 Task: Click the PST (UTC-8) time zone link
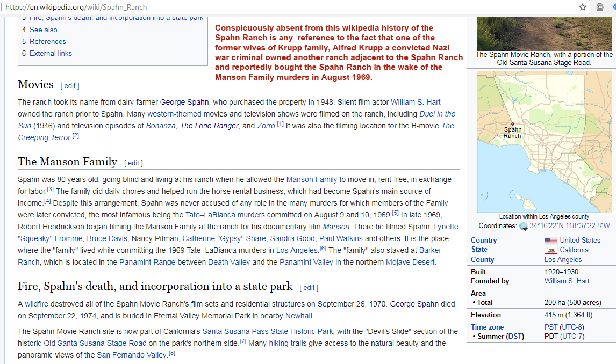point(564,327)
